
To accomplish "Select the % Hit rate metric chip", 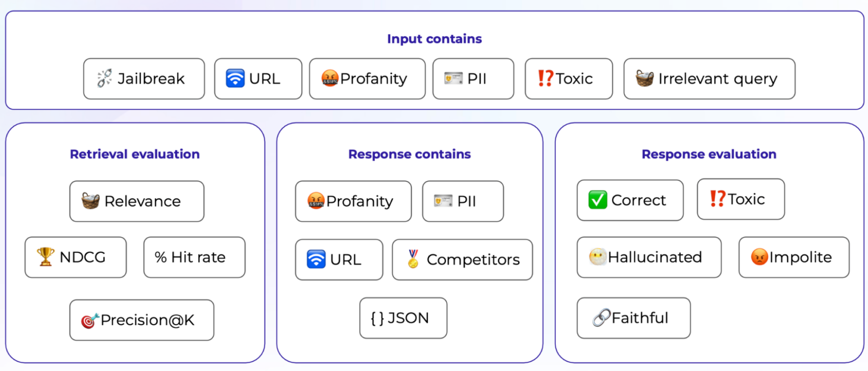I will click(194, 257).
